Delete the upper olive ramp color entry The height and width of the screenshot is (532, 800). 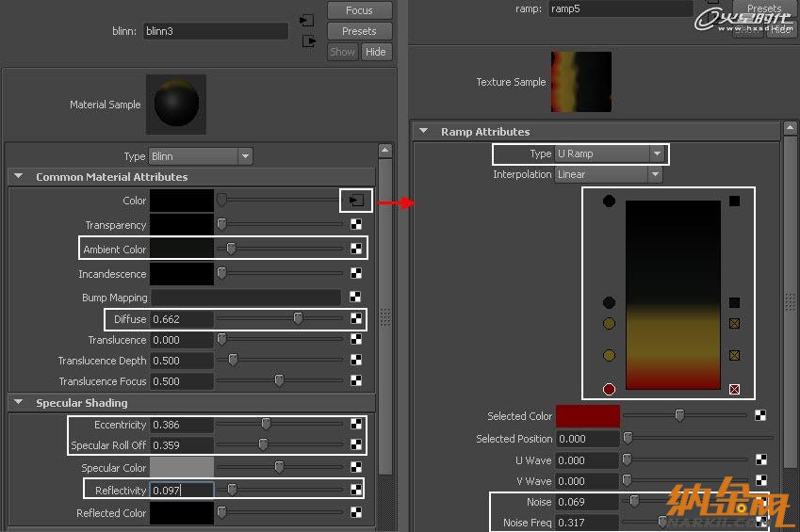point(734,323)
